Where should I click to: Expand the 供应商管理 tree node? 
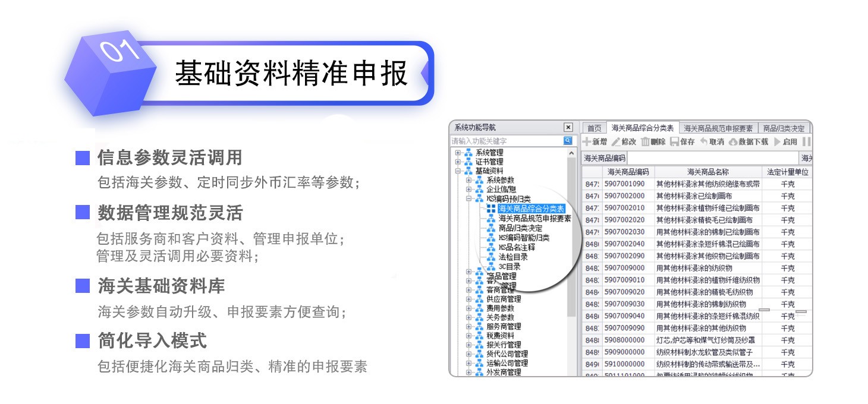coord(469,299)
